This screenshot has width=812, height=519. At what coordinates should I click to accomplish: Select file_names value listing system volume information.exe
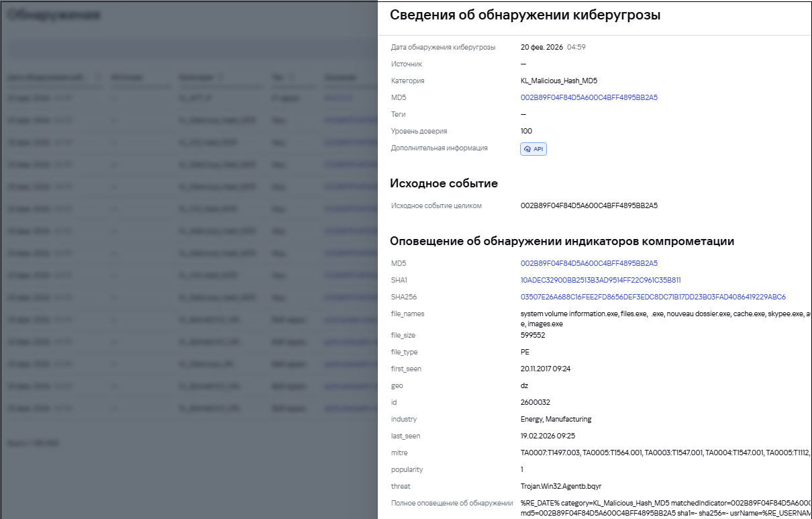pyautogui.click(x=666, y=318)
